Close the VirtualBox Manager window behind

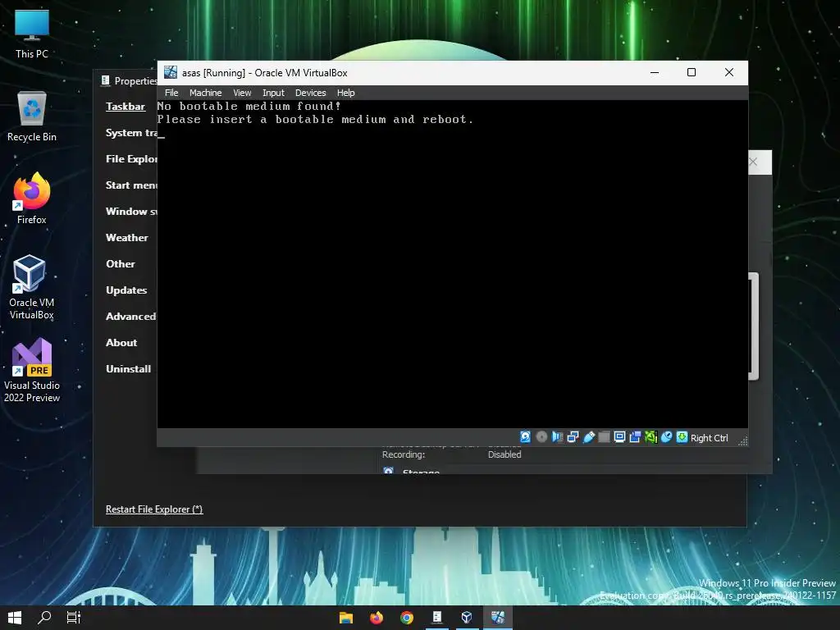coord(753,162)
